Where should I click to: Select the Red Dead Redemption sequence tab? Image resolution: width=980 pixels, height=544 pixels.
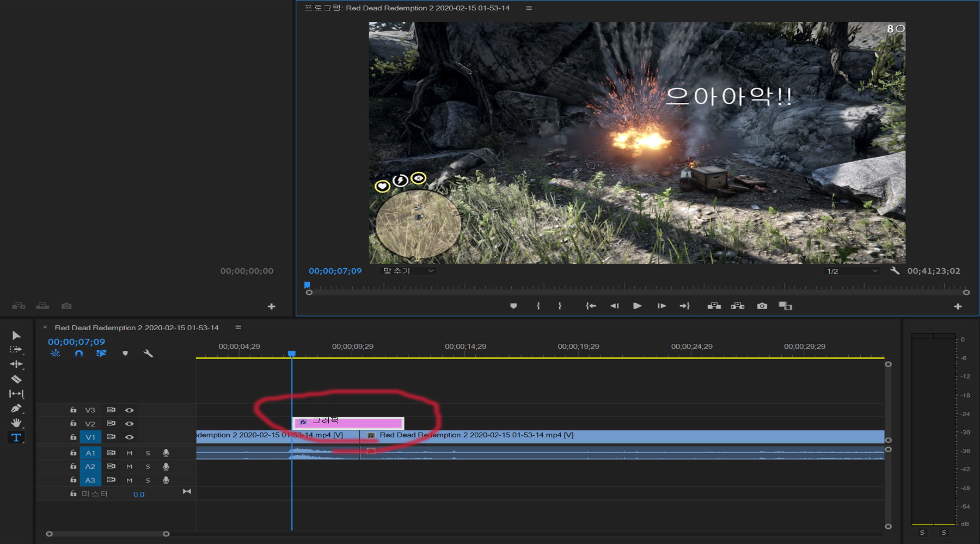coord(137,327)
